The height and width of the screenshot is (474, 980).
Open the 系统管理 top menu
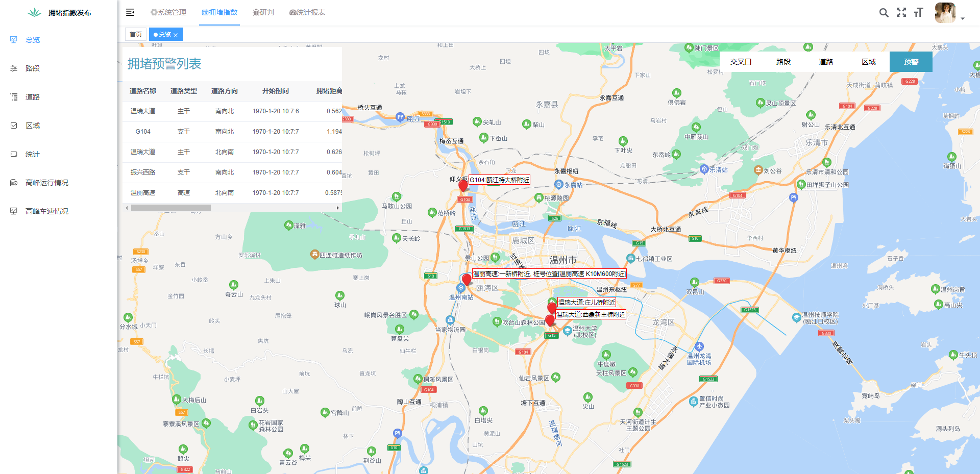(168, 12)
